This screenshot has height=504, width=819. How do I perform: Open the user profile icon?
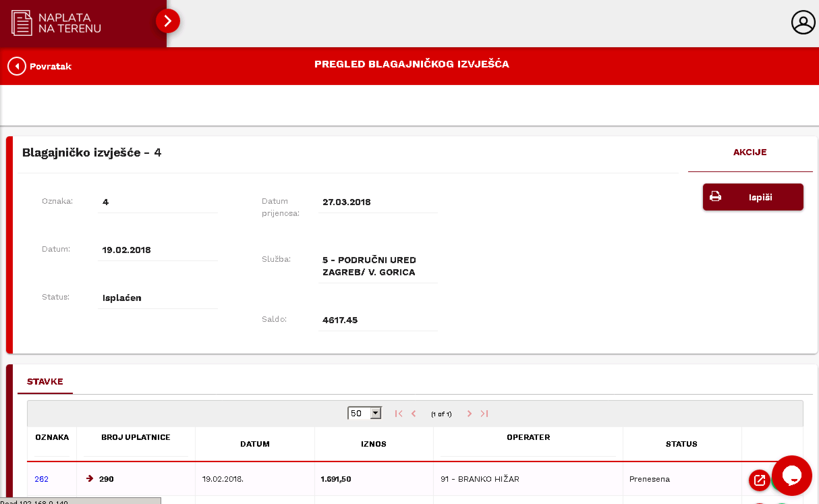tap(803, 22)
